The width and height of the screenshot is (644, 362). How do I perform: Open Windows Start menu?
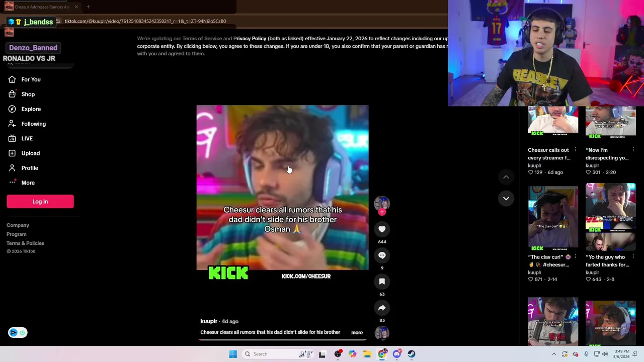pyautogui.click(x=233, y=354)
